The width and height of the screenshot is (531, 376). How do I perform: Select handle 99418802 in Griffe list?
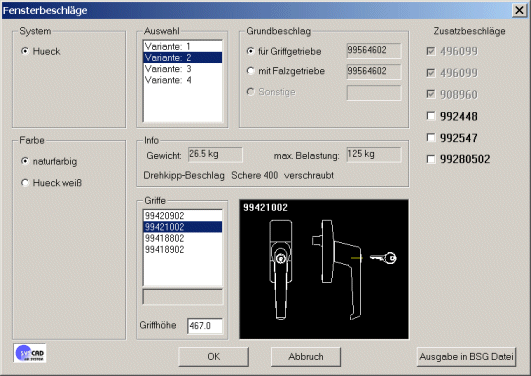coord(183,238)
